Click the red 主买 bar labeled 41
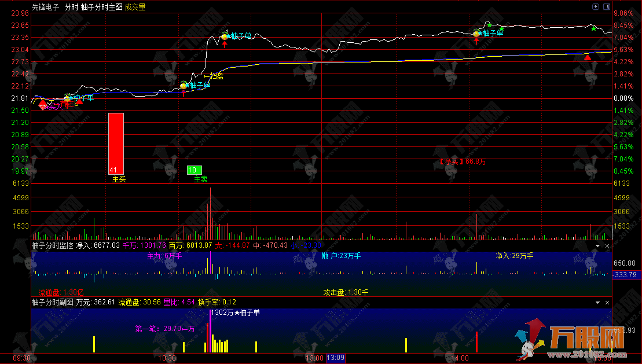Screen dimensions: 642x364 click(116, 143)
